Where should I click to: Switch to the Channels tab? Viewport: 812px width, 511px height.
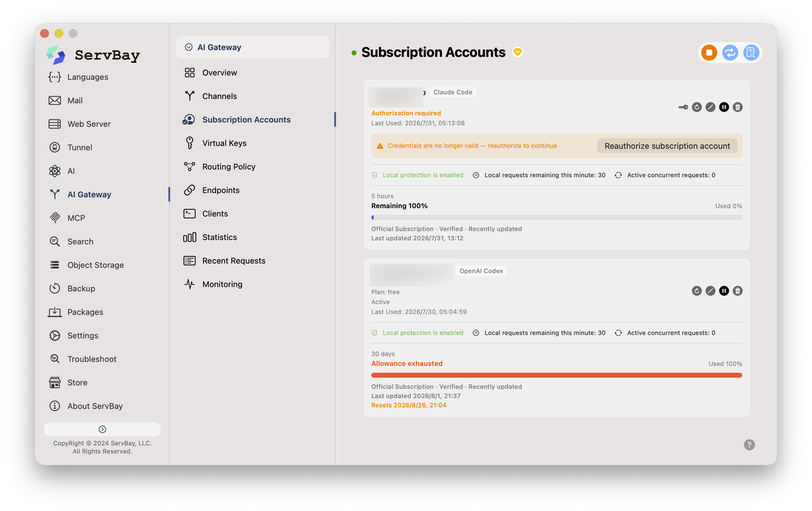(219, 96)
